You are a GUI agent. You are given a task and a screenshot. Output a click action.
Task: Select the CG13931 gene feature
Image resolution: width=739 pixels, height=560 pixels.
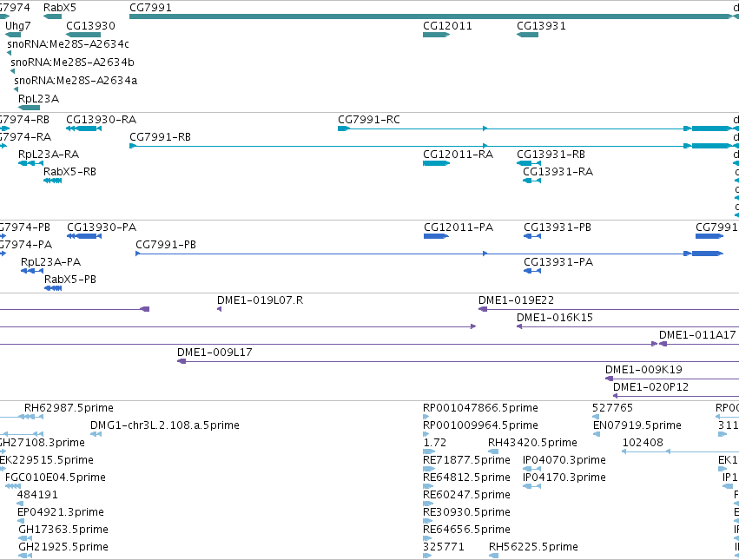click(527, 35)
